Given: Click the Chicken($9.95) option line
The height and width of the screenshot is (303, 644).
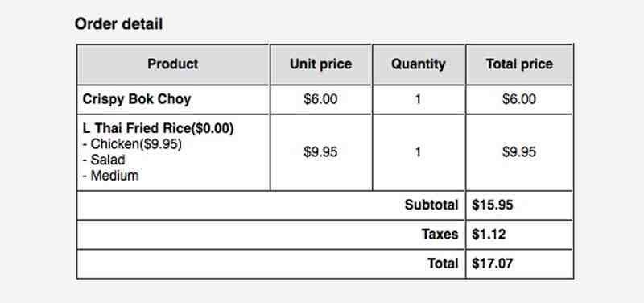Looking at the screenshot, I should coord(132,144).
